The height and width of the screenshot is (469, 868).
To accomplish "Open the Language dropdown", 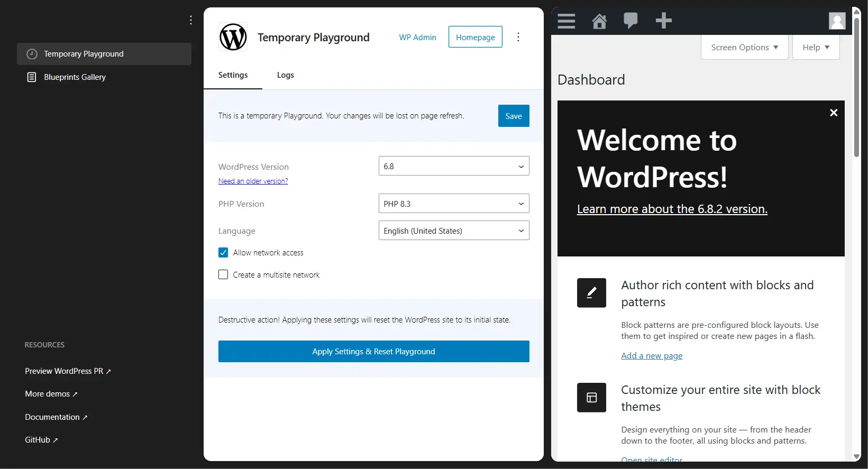I will (x=454, y=231).
